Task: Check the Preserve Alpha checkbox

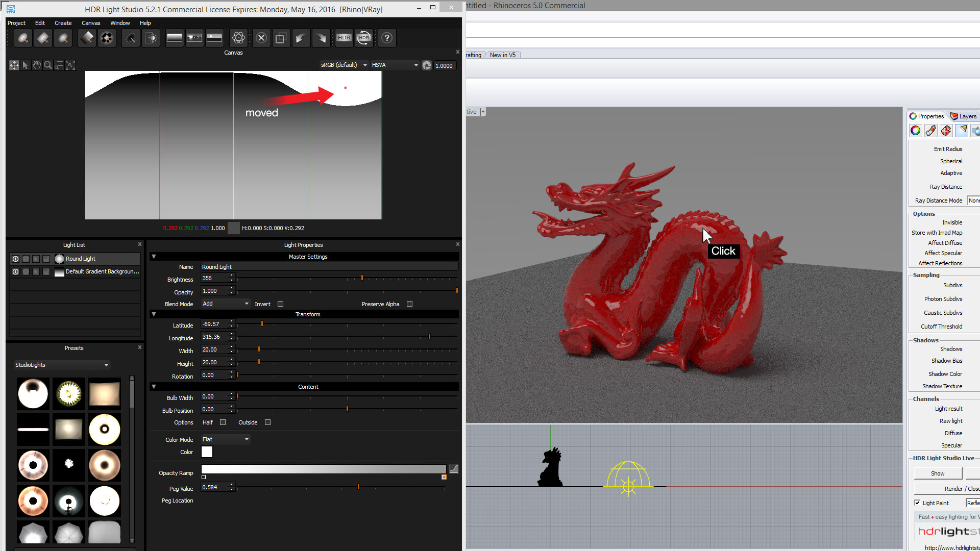Action: 409,304
